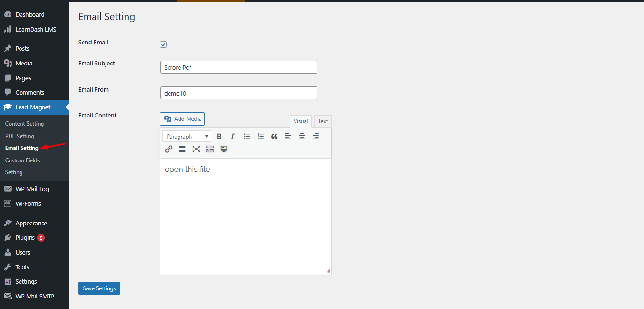This screenshot has height=309, width=644.
Task: Open the Paragraph format dropdown
Action: tap(187, 136)
